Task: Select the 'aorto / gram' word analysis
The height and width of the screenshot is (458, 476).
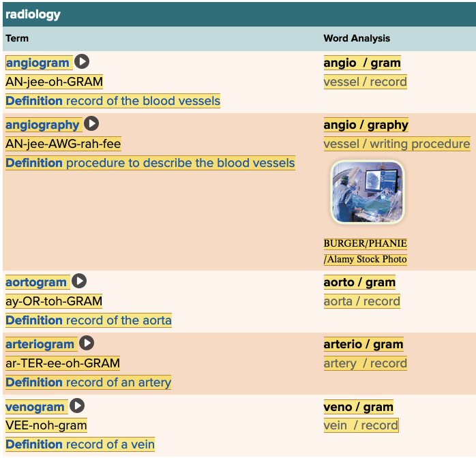Action: coord(359,281)
